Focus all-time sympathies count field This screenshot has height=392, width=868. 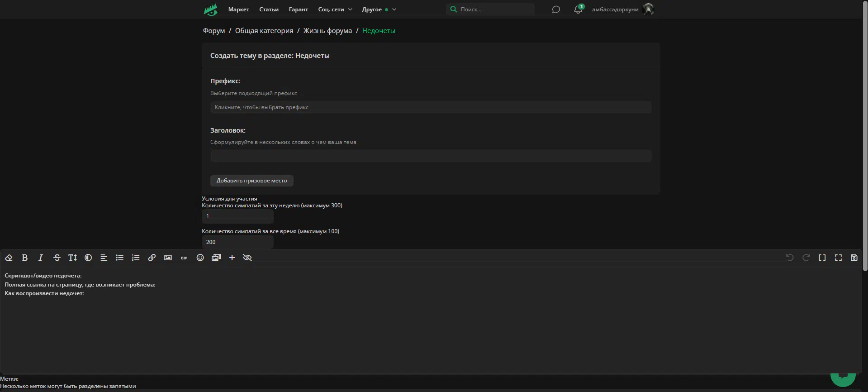(x=237, y=242)
